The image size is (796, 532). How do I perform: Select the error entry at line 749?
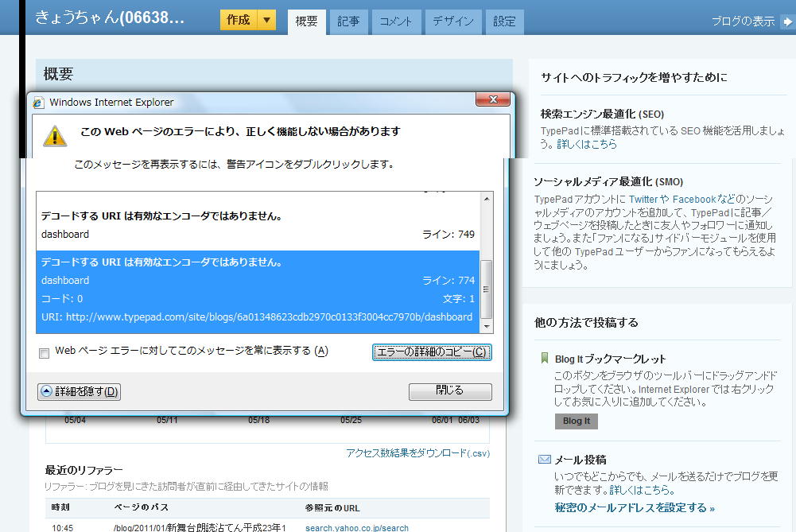[258, 225]
